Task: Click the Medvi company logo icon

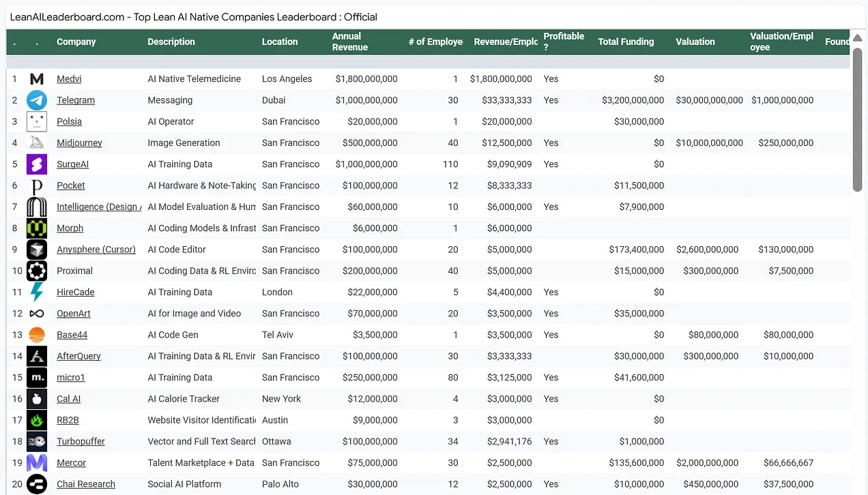Action: pyautogui.click(x=37, y=79)
